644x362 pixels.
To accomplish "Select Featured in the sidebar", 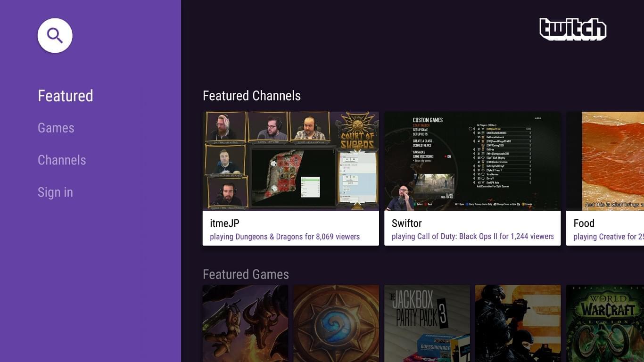I will [66, 96].
